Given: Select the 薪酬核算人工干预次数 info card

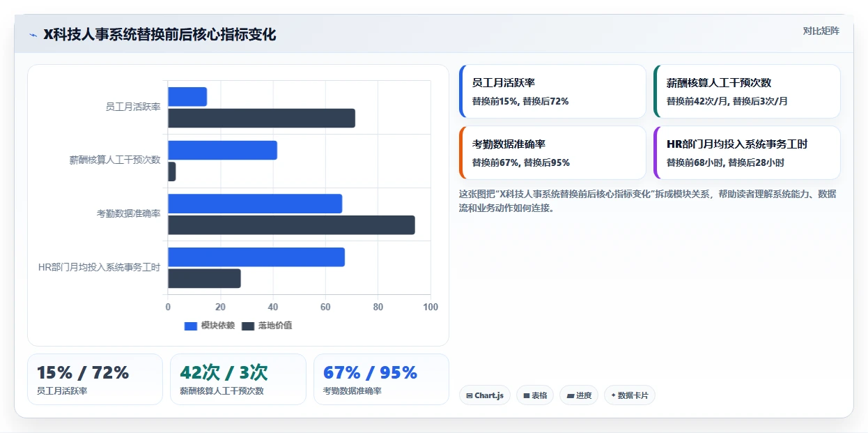Looking at the screenshot, I should coord(747,91).
